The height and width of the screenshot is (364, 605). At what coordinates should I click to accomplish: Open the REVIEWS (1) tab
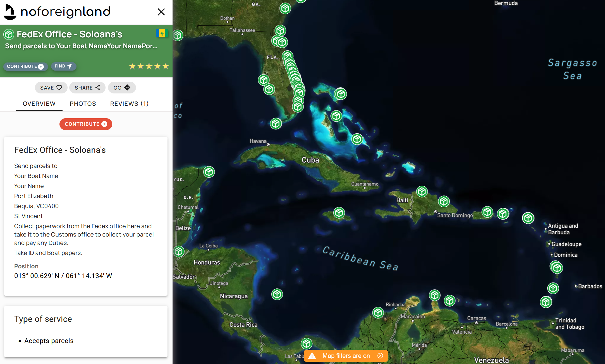(x=130, y=104)
